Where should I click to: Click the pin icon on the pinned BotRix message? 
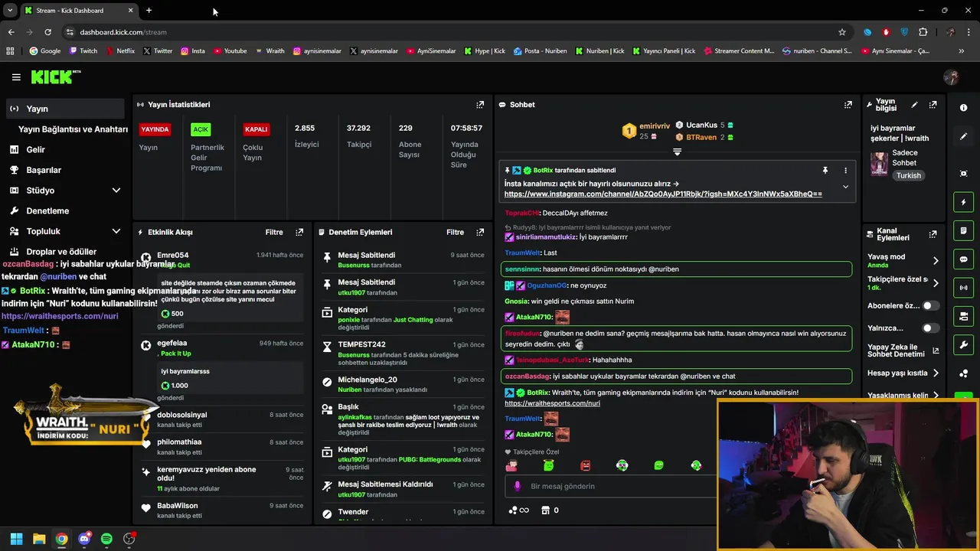[x=825, y=170]
